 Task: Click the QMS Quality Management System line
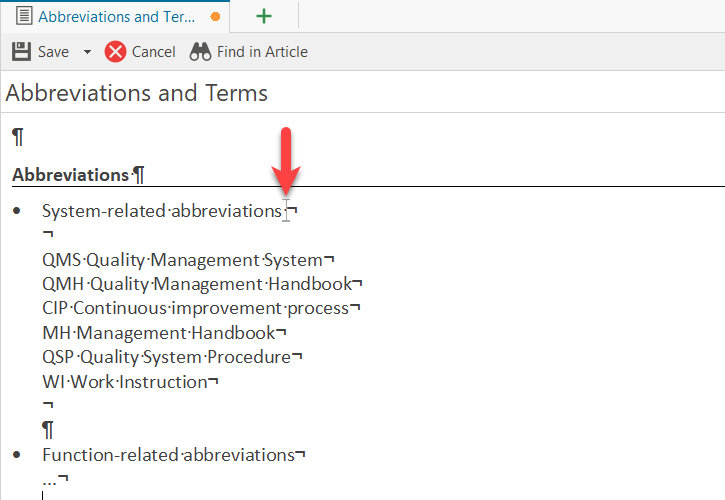182,260
